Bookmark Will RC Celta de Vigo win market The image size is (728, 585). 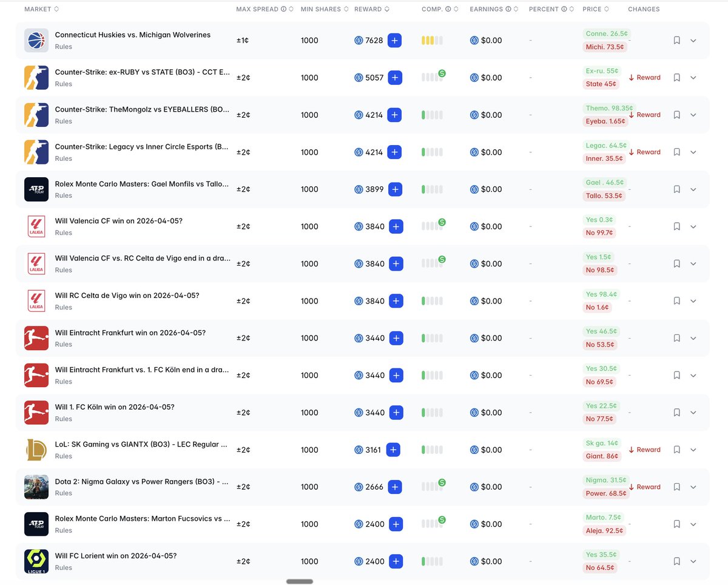pyautogui.click(x=676, y=301)
